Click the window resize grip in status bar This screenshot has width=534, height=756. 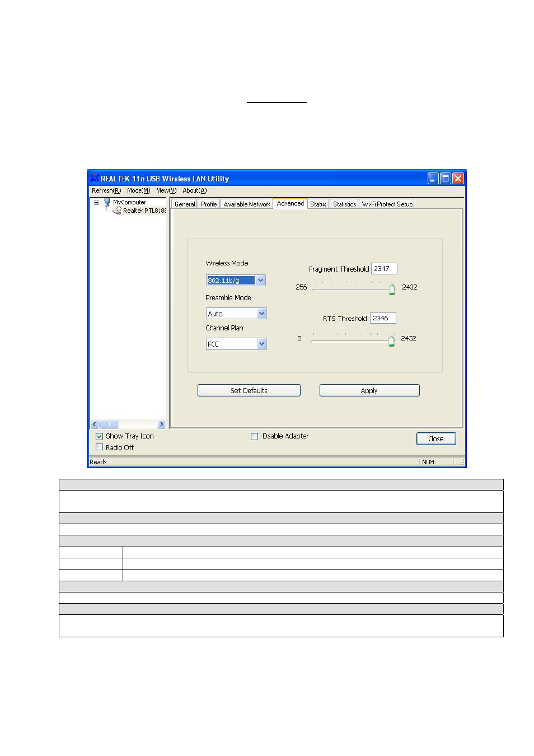(x=461, y=463)
